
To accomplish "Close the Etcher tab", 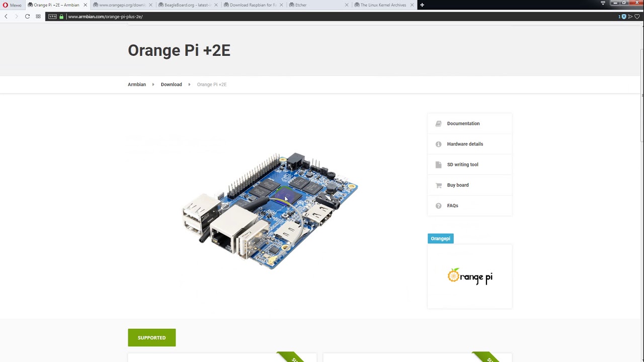I will coord(346,5).
